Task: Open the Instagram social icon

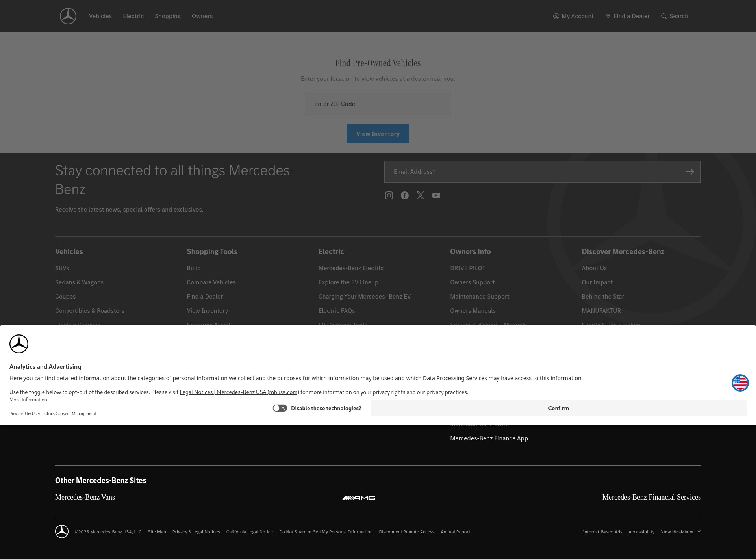Action: click(x=389, y=195)
